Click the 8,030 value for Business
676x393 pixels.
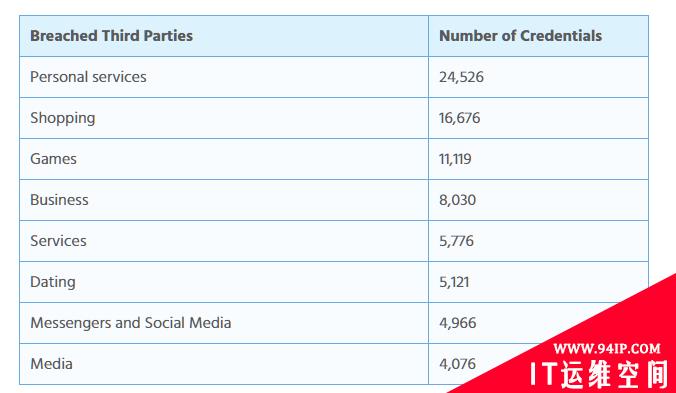pyautogui.click(x=457, y=200)
